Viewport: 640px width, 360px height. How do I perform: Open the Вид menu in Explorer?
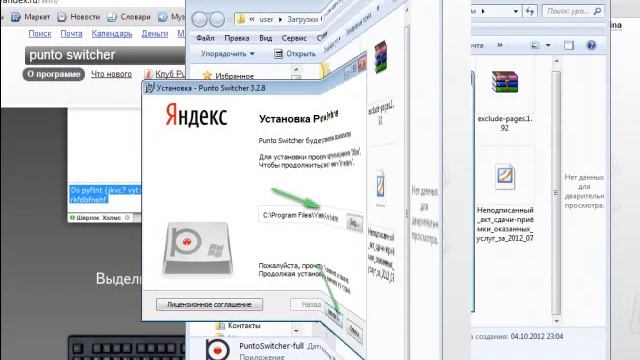pyautogui.click(x=265, y=38)
